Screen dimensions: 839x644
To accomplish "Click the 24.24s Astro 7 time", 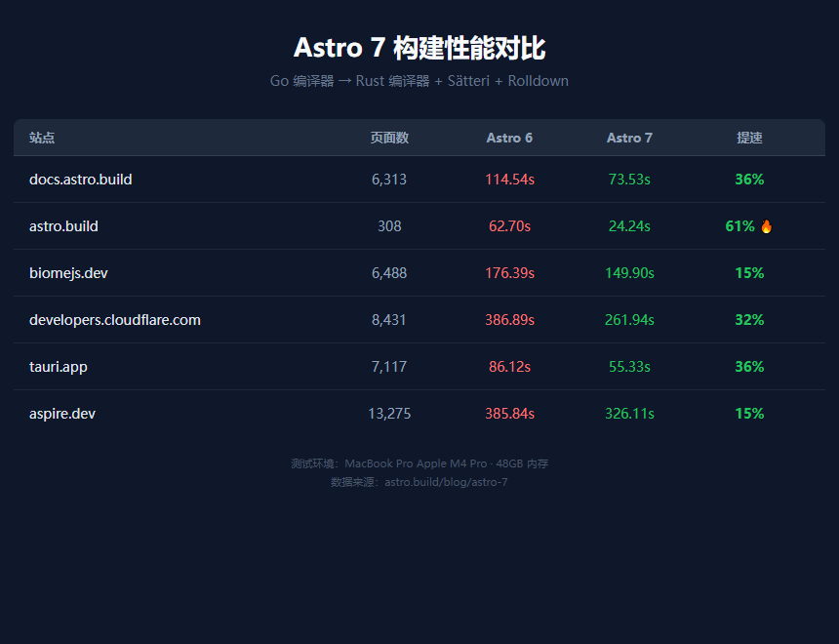I will (x=629, y=226).
